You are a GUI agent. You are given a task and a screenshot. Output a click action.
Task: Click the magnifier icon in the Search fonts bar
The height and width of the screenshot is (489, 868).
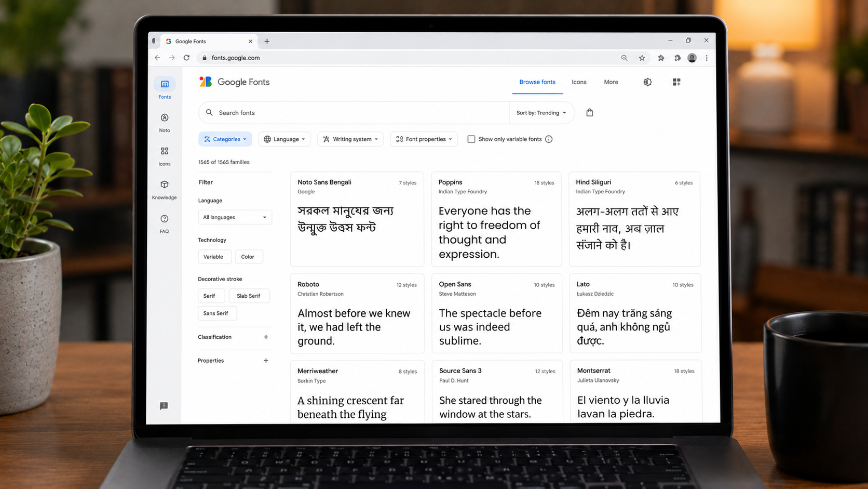209,112
